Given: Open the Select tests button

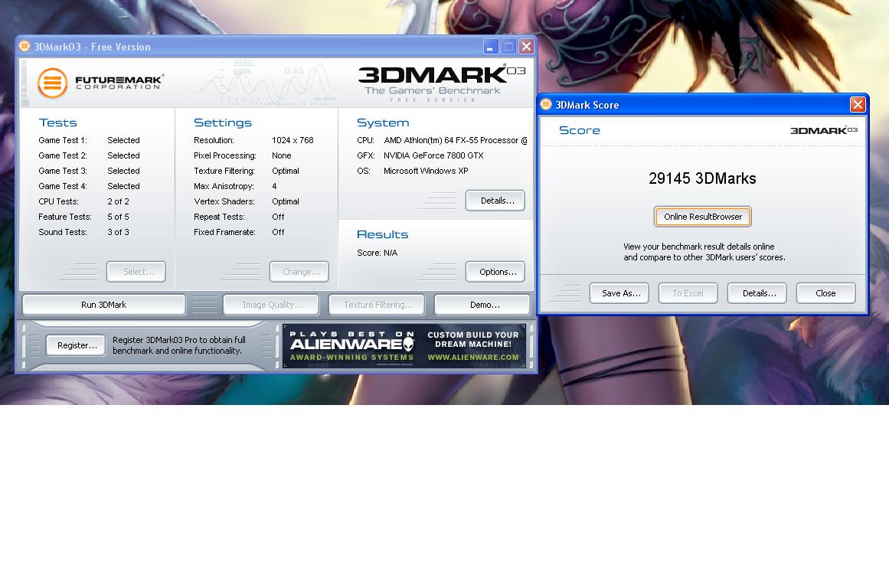Looking at the screenshot, I should tap(136, 272).
